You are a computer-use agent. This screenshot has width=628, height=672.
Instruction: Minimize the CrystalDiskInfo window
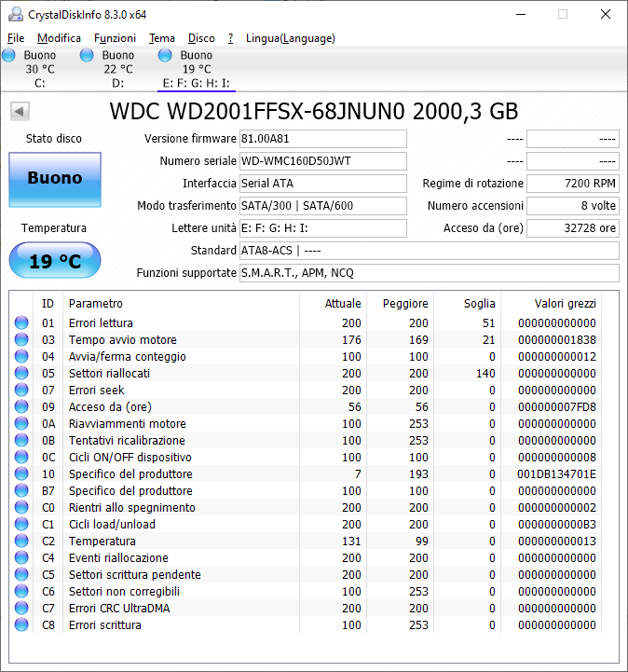coord(521,14)
